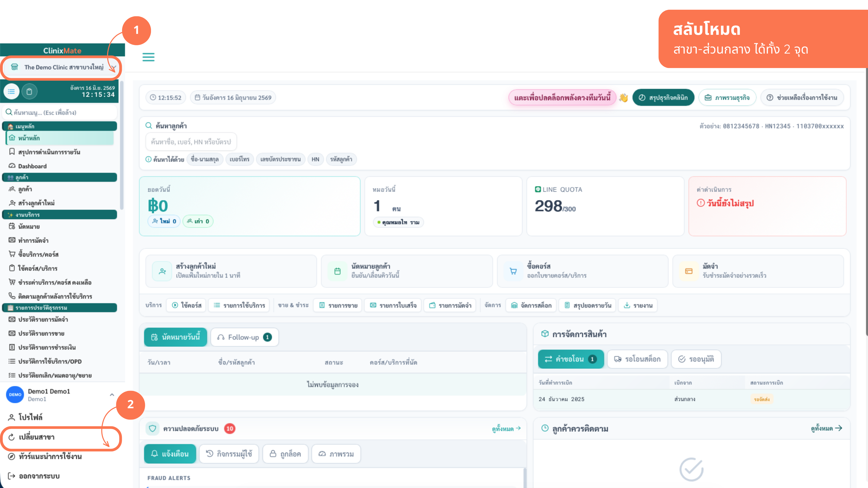Open the ซื้อคอร์ส quick action card

(583, 271)
